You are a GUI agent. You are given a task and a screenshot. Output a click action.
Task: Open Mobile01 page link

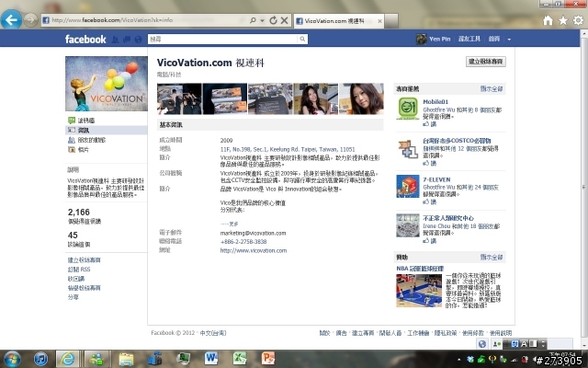click(435, 102)
